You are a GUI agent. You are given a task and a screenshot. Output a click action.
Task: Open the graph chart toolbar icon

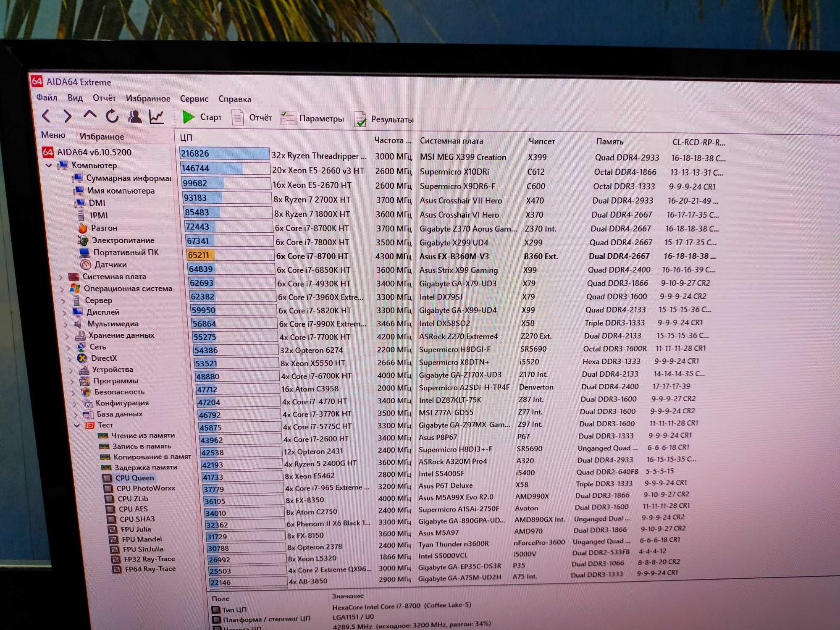click(x=157, y=117)
